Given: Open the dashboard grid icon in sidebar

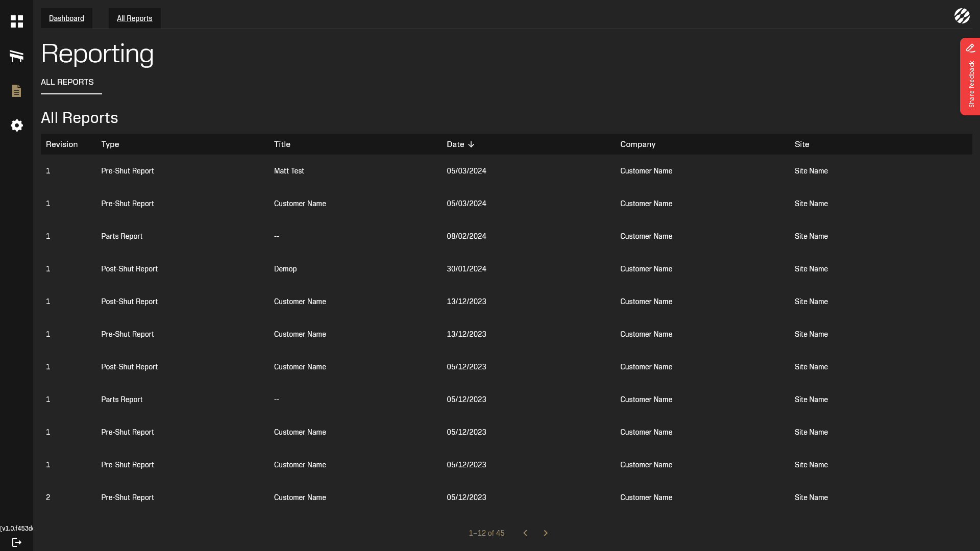Looking at the screenshot, I should pos(17,21).
